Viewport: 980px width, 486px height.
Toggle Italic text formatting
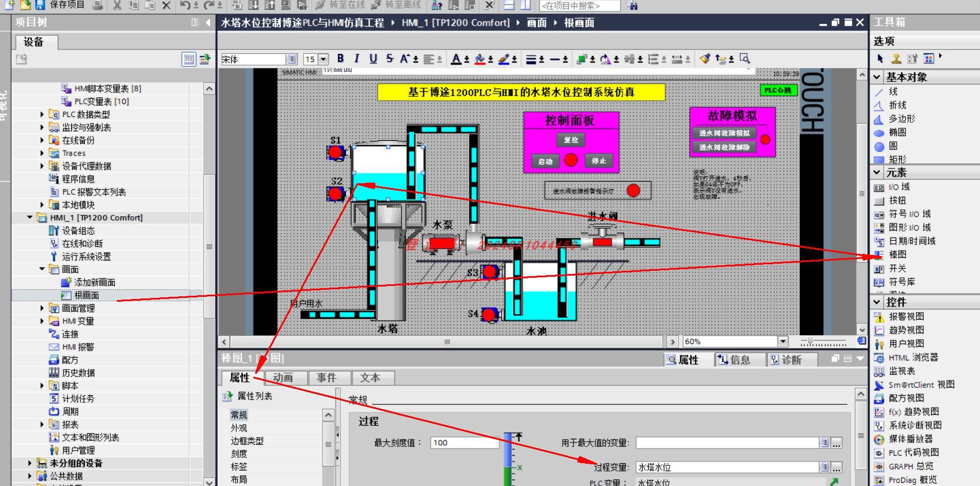tap(356, 59)
